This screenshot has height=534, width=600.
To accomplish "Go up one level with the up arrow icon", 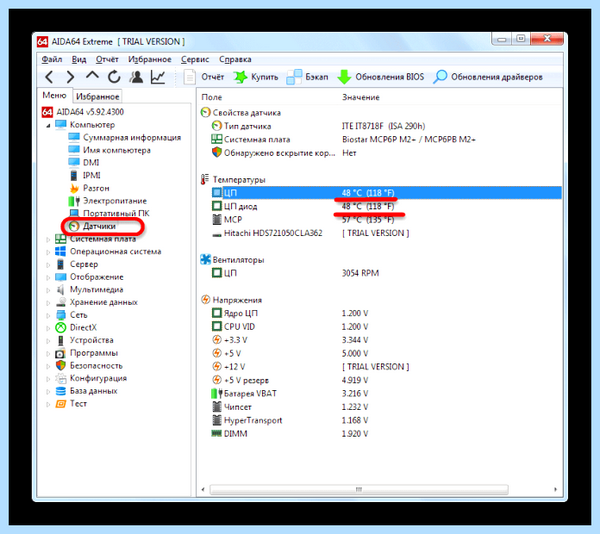I will (x=92, y=76).
